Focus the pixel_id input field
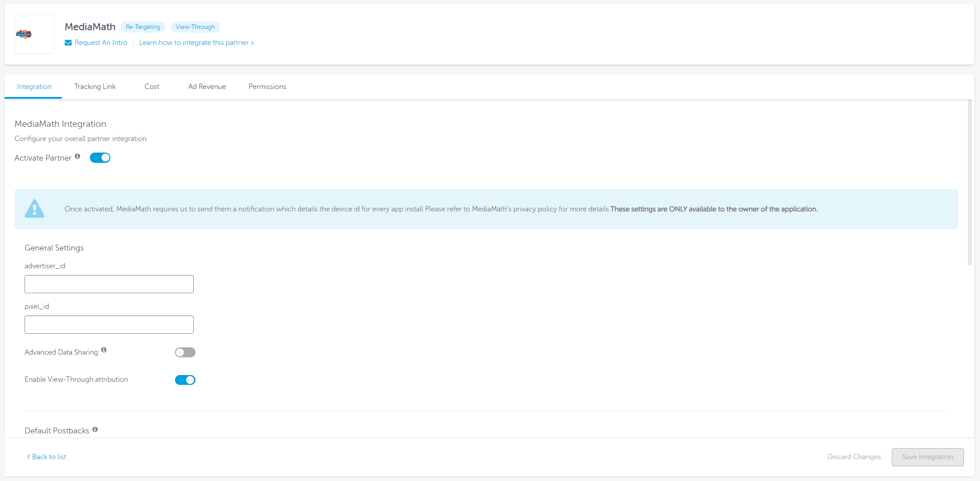This screenshot has width=980, height=481. [x=109, y=325]
